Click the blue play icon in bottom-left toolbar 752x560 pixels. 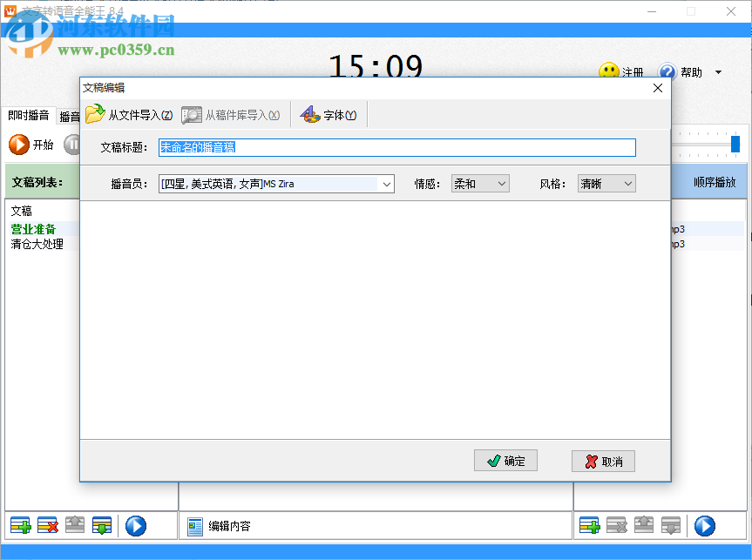point(136,525)
